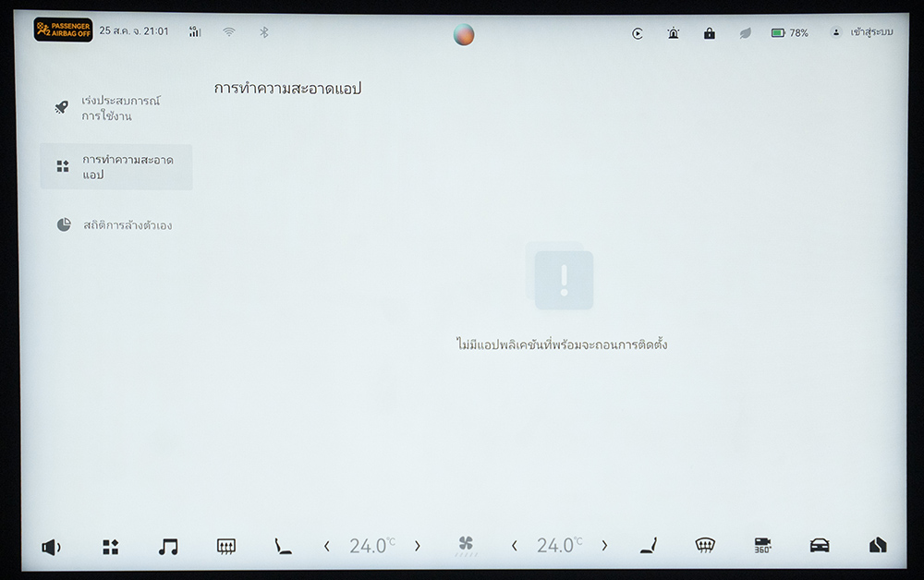This screenshot has width=924, height=580.
Task: Tap the passenger seat icon
Action: coord(648,546)
